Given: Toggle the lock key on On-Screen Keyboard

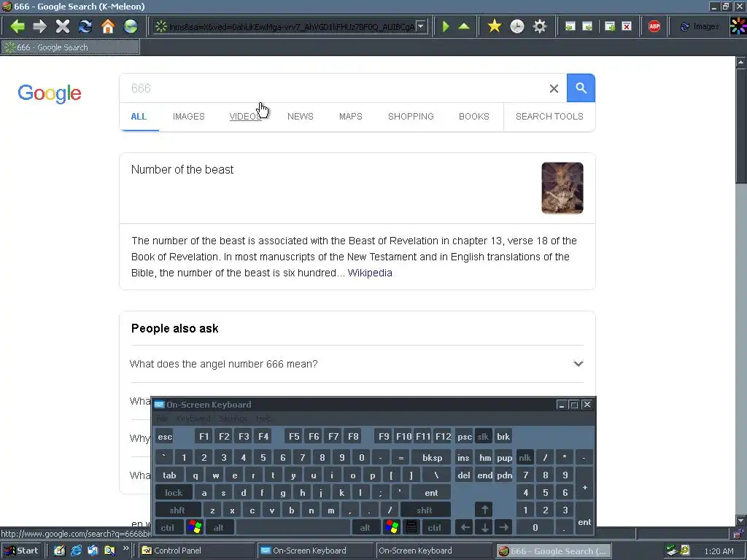Looking at the screenshot, I should pos(174,493).
